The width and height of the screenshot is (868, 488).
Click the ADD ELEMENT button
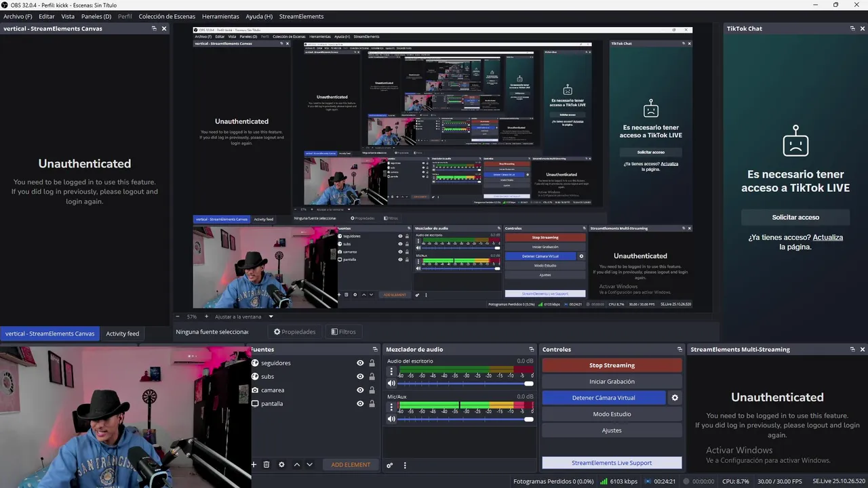click(x=351, y=465)
